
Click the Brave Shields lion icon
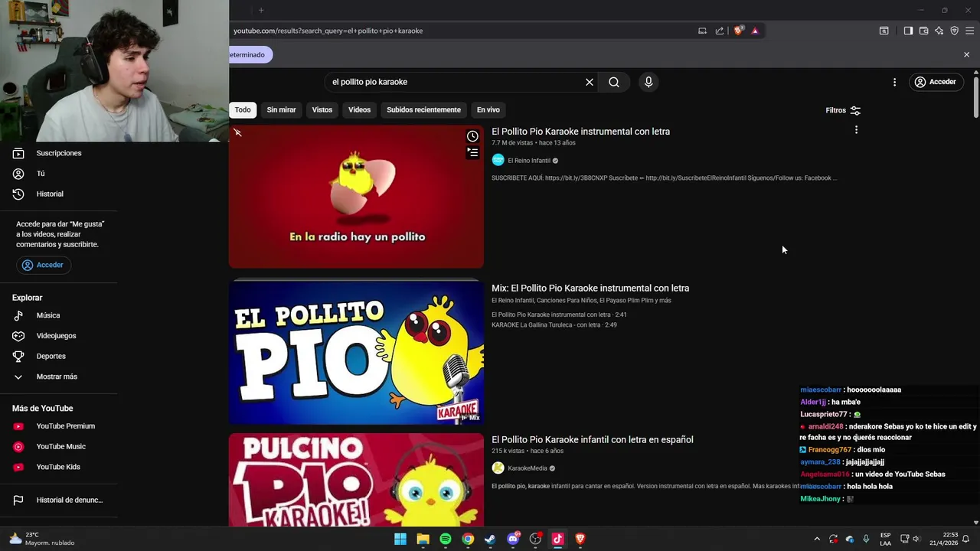point(738,31)
